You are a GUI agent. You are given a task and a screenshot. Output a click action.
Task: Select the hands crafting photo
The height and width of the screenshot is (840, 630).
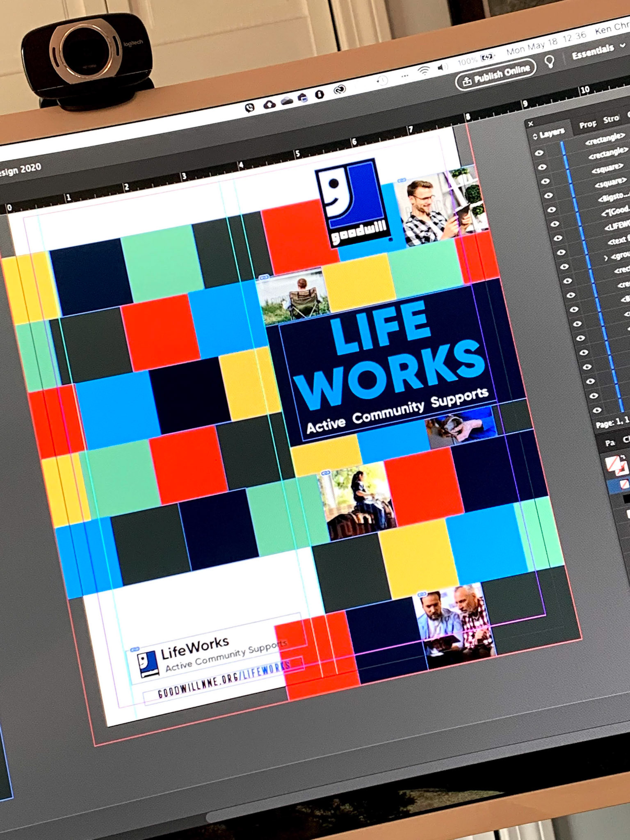coord(461,427)
